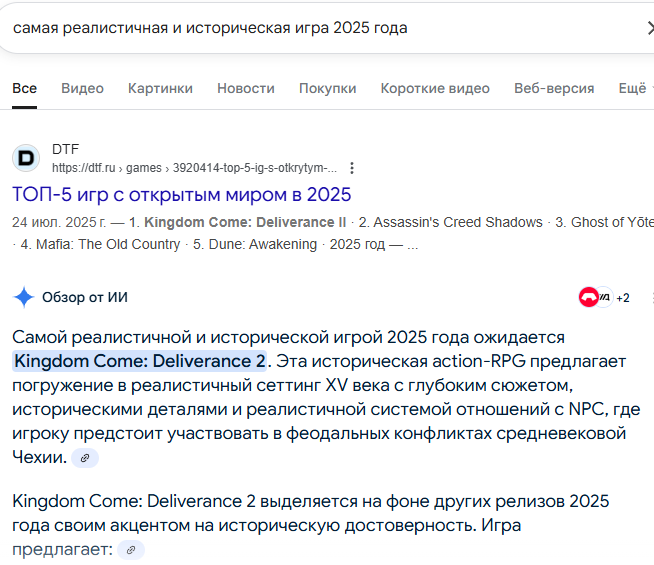The width and height of the screenshot is (654, 565).
Task: Open the Покупки tab
Action: (327, 88)
